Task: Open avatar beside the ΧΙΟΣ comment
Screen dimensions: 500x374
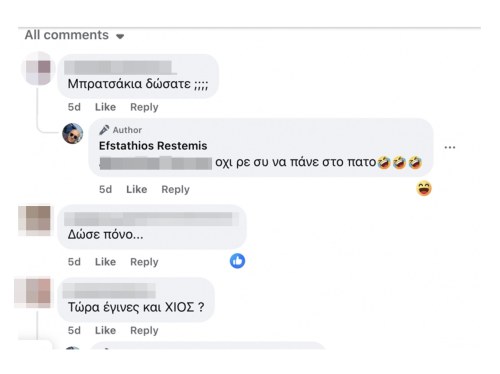Action: tap(33, 292)
